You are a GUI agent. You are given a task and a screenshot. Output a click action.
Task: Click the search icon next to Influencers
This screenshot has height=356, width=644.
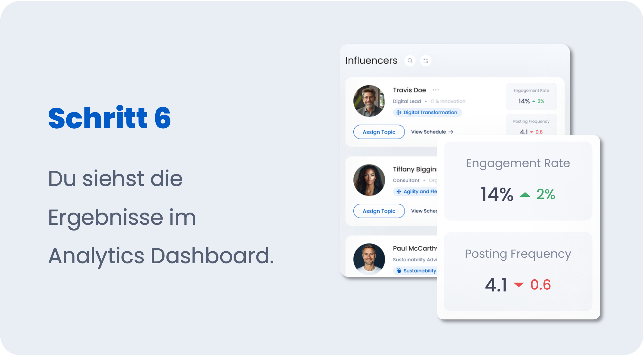pyautogui.click(x=410, y=61)
